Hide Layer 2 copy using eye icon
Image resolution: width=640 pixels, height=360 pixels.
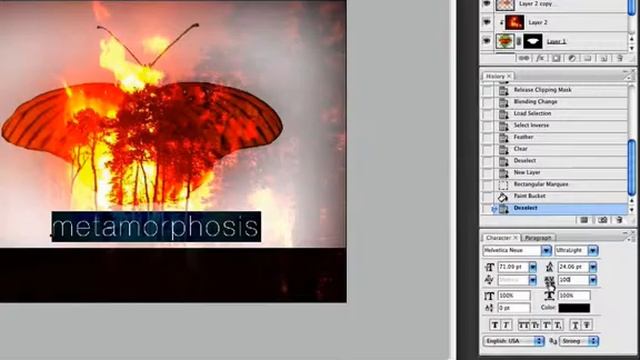click(x=487, y=4)
